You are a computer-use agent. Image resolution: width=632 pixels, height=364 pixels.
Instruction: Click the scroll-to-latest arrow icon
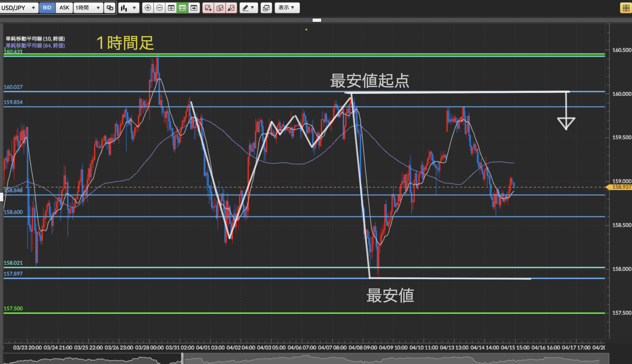coord(194,8)
